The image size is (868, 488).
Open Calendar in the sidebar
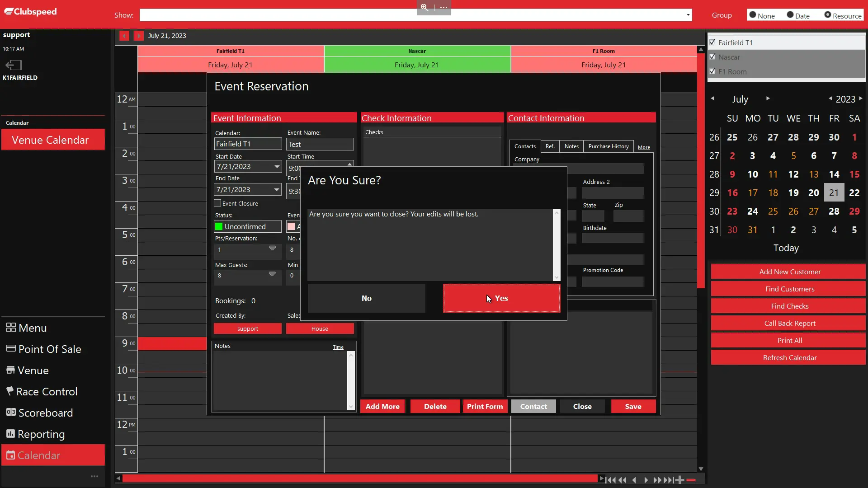pyautogui.click(x=53, y=455)
